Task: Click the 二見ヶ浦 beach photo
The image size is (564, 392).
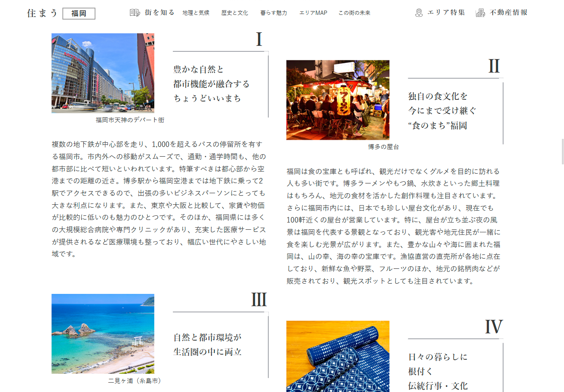Action: [103, 334]
